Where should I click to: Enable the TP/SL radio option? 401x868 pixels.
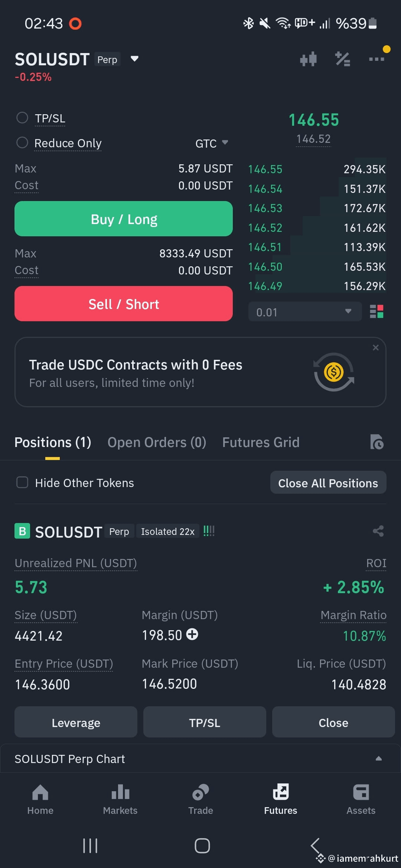tap(22, 118)
